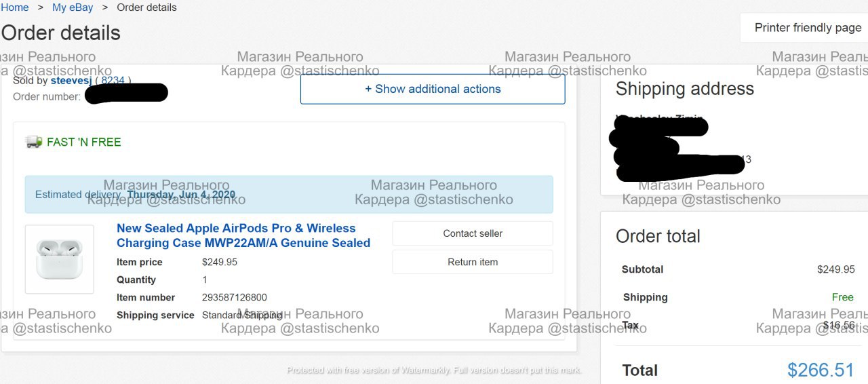Click Return item button
868x384 pixels.
point(473,262)
